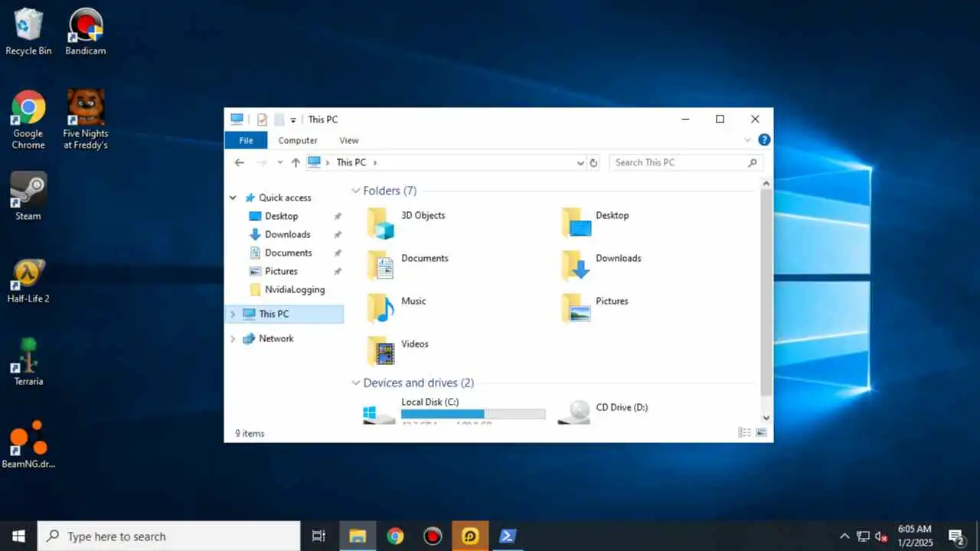Select the Half-Life 2 desktop icon
The image size is (980, 551).
click(28, 279)
